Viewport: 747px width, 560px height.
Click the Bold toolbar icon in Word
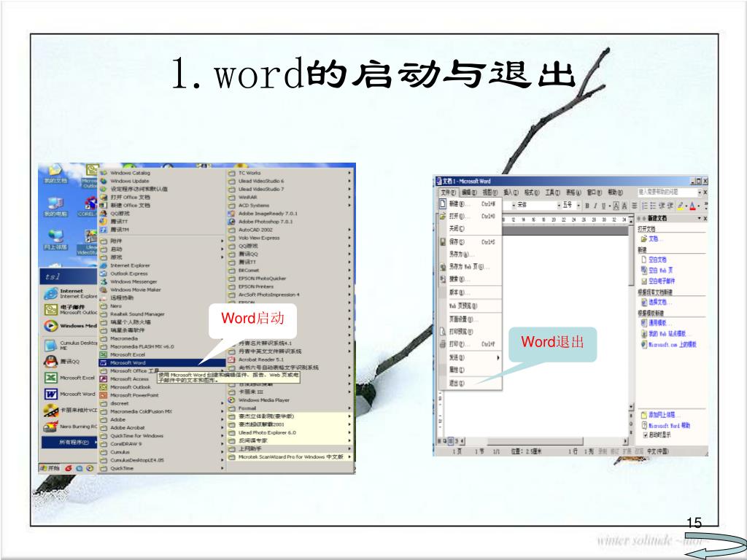coord(587,206)
